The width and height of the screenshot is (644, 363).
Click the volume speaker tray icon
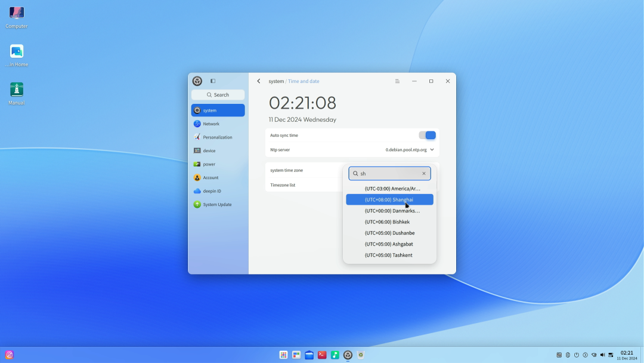click(x=602, y=355)
